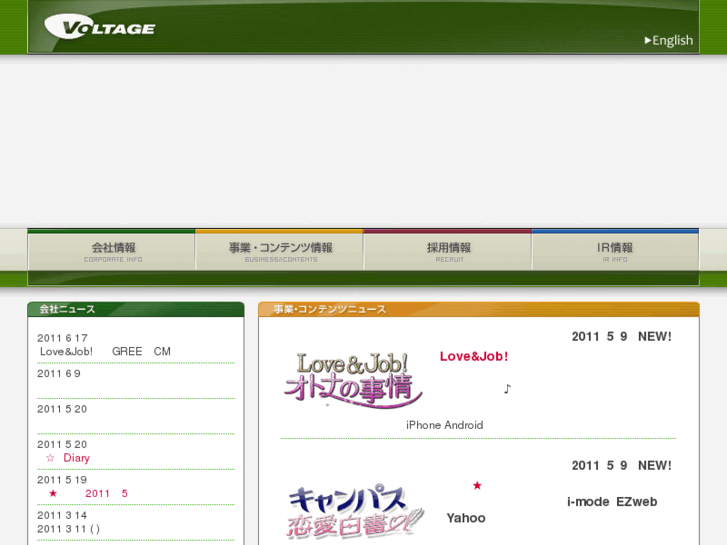Open the Love&Job! GREE CM news item
727x545 pixels.
[105, 352]
